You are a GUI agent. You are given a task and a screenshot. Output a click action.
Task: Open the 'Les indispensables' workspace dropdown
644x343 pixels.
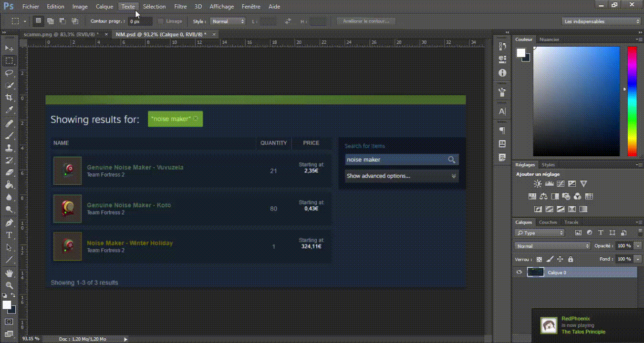click(602, 21)
